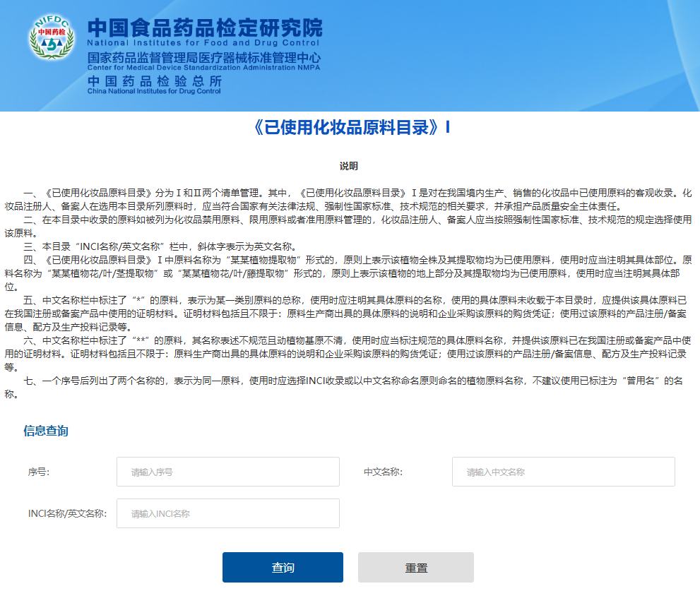The width and height of the screenshot is (700, 591).
Task: Click the 中文名称: label
Action: [x=383, y=472]
